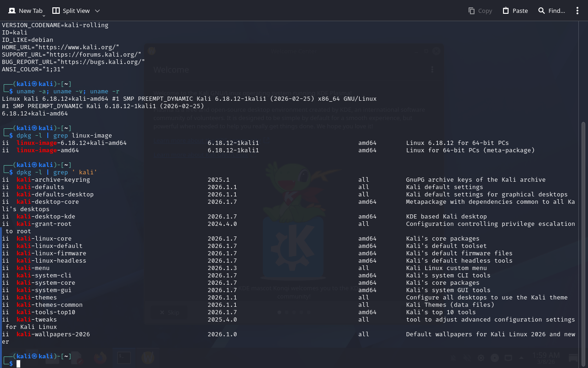Click the 'dpkg -l | grep linux-image' command
Viewport: 588px width, 368px height.
tap(64, 136)
